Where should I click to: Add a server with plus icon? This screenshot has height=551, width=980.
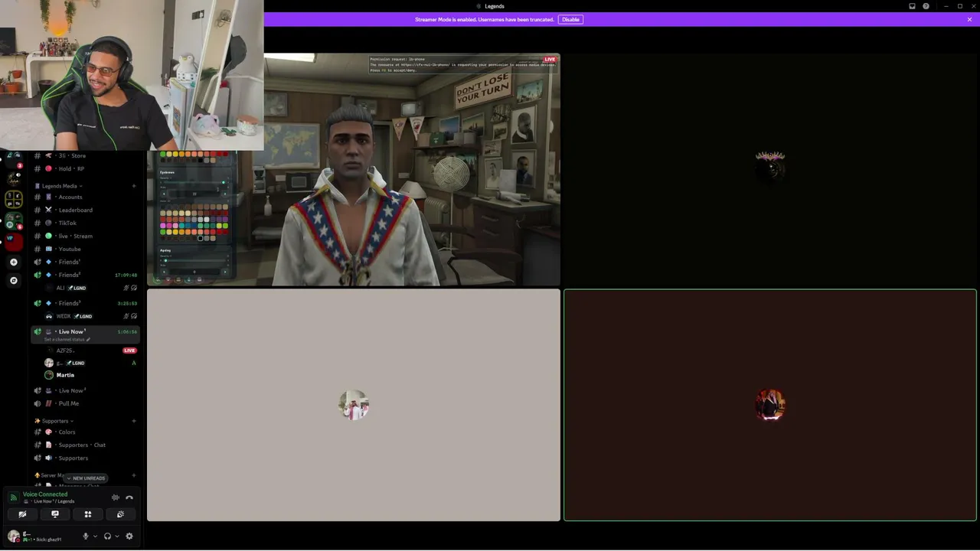[13, 262]
